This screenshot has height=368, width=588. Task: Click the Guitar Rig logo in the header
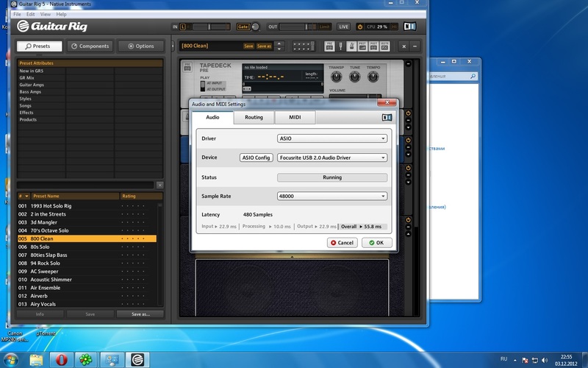tap(52, 26)
